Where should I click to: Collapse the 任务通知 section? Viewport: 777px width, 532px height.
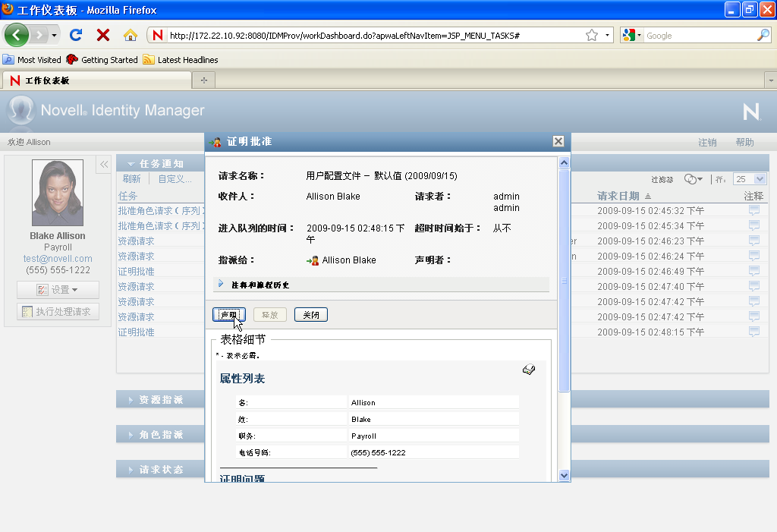(x=131, y=164)
